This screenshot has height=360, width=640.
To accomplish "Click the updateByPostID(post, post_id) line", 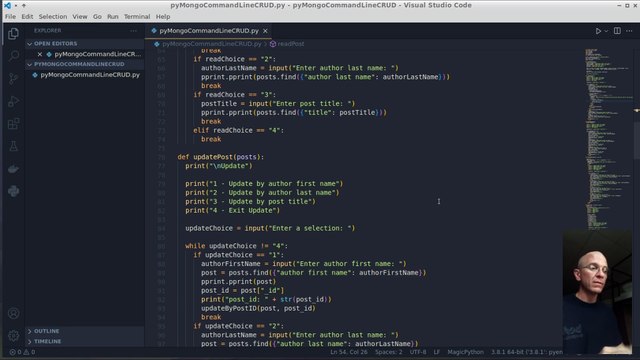I will tap(258, 308).
